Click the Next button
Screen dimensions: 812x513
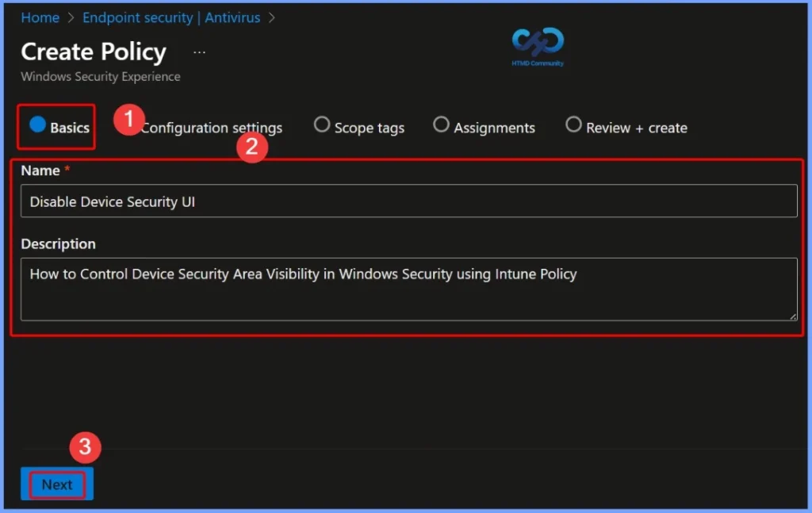coord(56,484)
